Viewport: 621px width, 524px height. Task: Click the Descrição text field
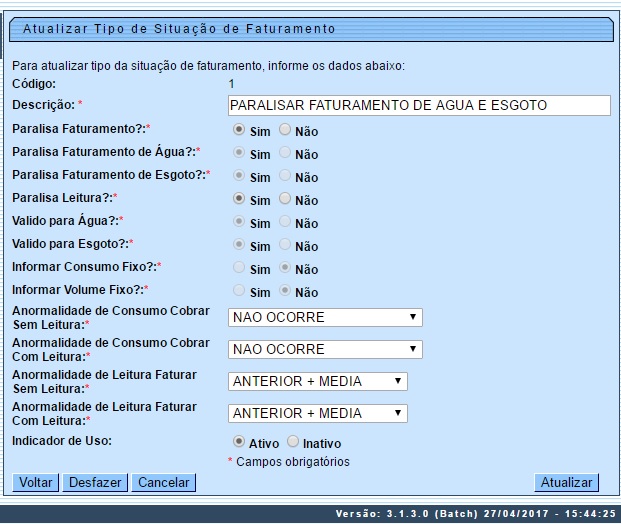pyautogui.click(x=418, y=105)
